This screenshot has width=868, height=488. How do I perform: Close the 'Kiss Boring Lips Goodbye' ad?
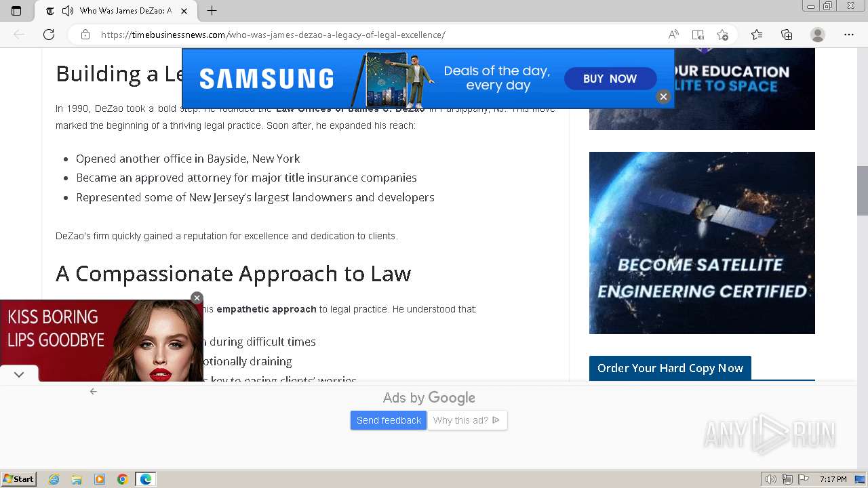tap(197, 298)
